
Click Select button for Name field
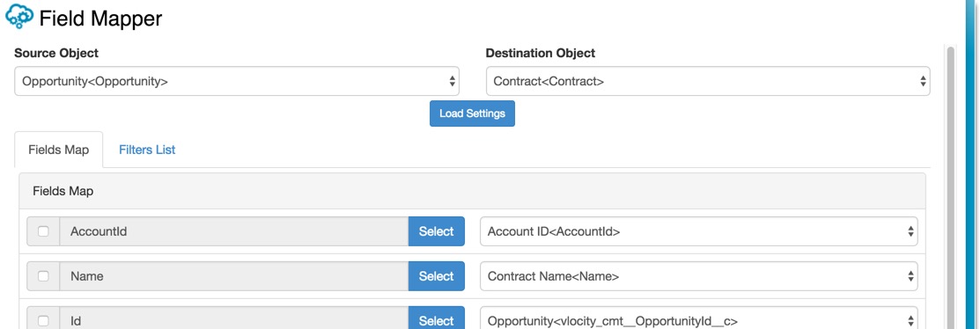(436, 276)
